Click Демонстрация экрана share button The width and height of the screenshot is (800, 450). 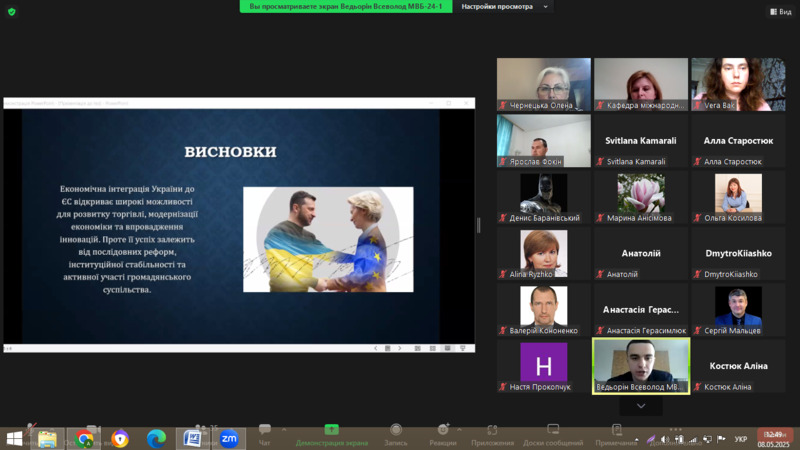coord(332,435)
